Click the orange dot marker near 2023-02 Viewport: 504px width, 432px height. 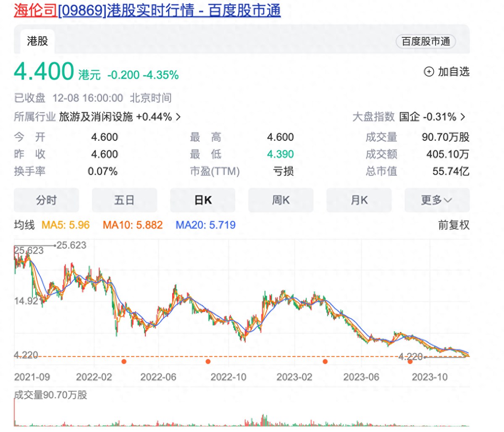click(x=325, y=361)
